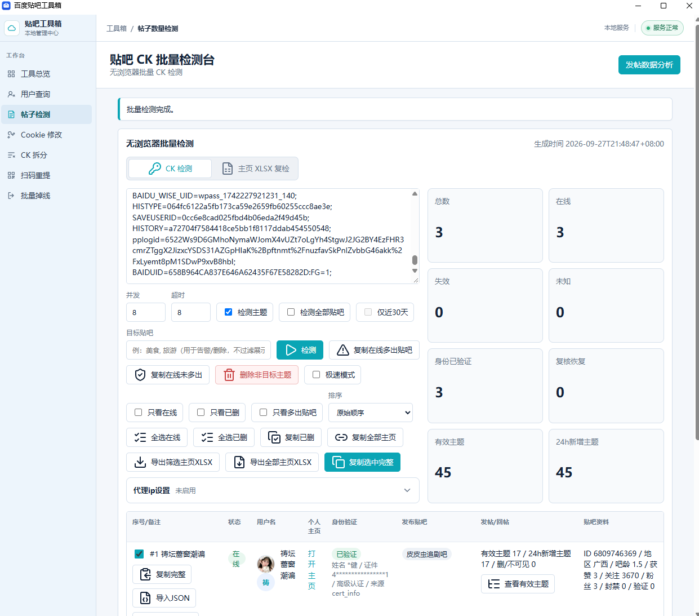Click the trash icon in 删除非目标主题
Viewport: 699px width, 616px height.
pyautogui.click(x=229, y=375)
